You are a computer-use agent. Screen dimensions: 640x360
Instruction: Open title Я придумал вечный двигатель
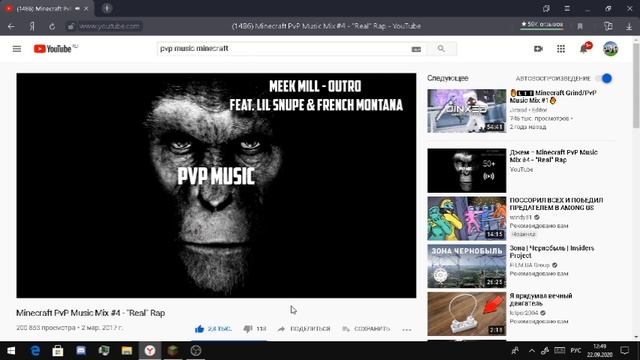(x=541, y=300)
